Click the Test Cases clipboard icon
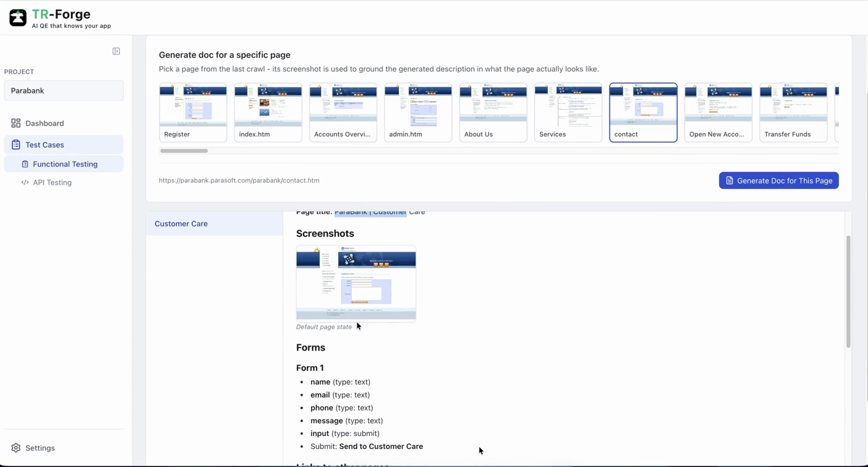 16,145
